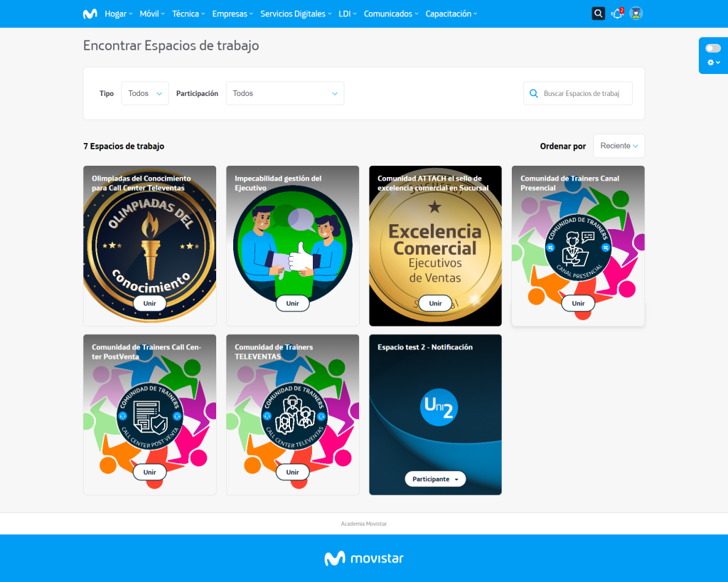This screenshot has width=728, height=582.
Task: Click the thumbs-up executives illustration
Action: [x=292, y=245]
